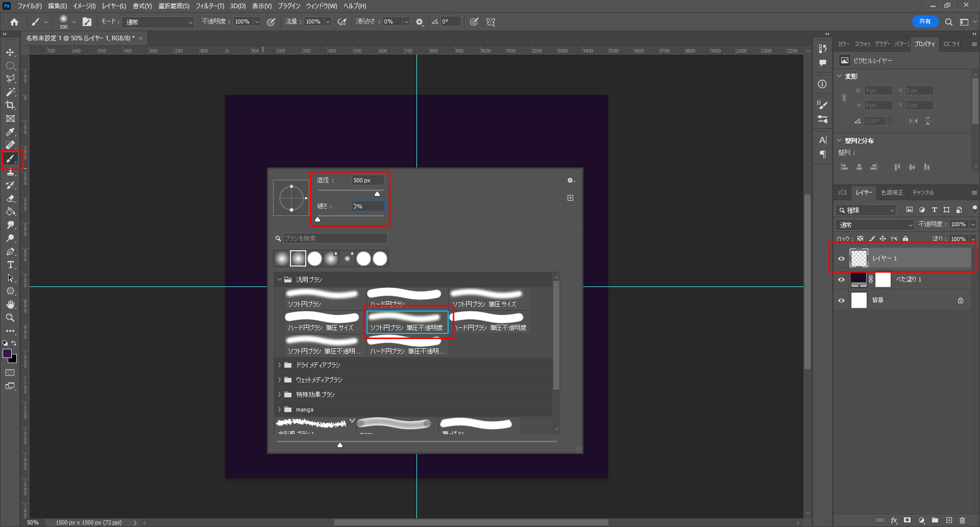The image size is (980, 527).
Task: Click the ブラシを検索 search field
Action: tap(335, 238)
